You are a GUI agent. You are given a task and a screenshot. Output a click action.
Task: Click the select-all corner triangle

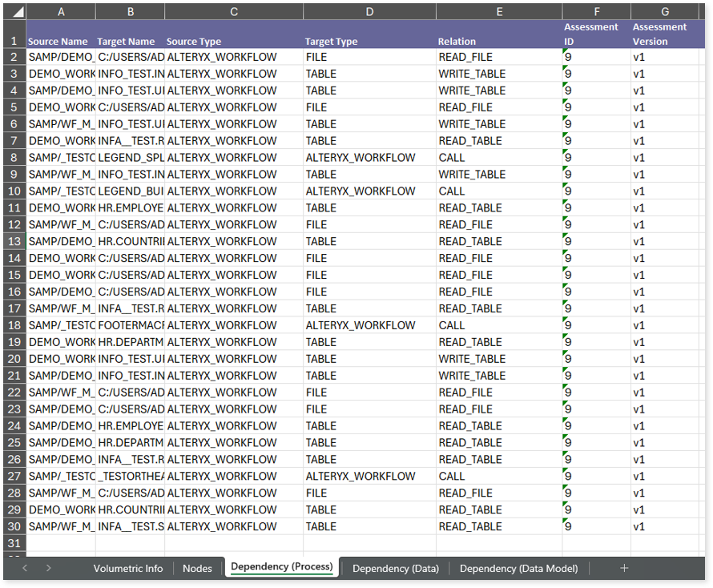click(x=18, y=12)
